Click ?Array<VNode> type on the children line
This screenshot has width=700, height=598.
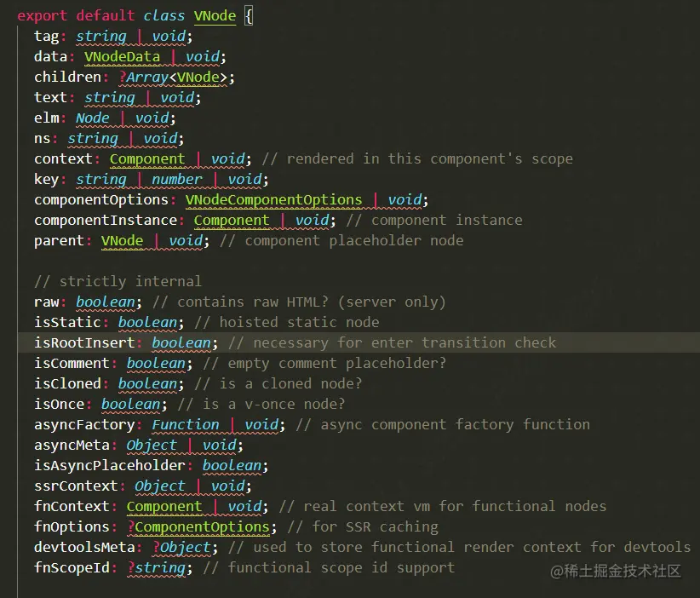[173, 78]
